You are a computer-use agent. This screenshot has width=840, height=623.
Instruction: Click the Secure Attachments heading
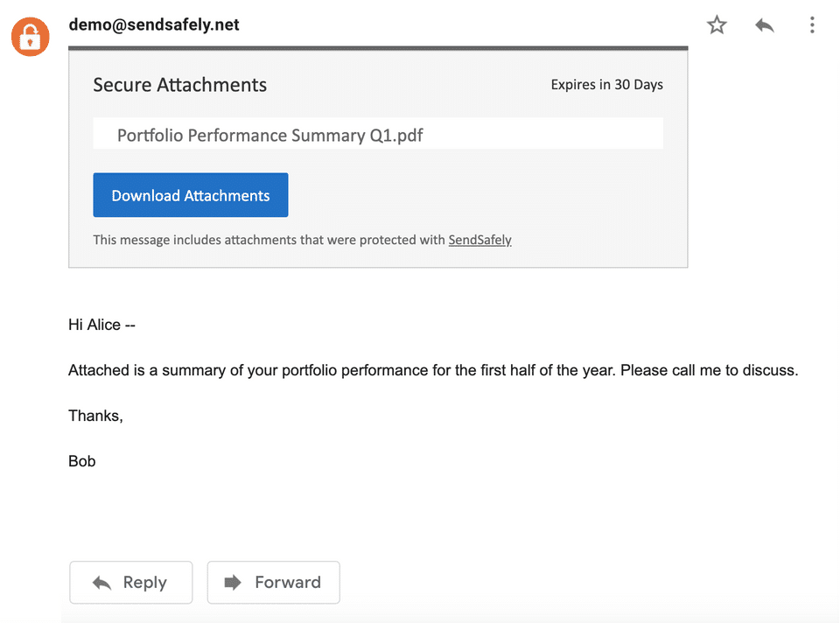point(179,85)
